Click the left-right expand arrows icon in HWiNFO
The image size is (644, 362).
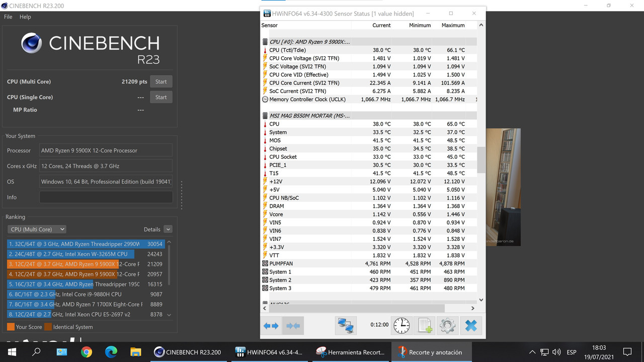271,326
